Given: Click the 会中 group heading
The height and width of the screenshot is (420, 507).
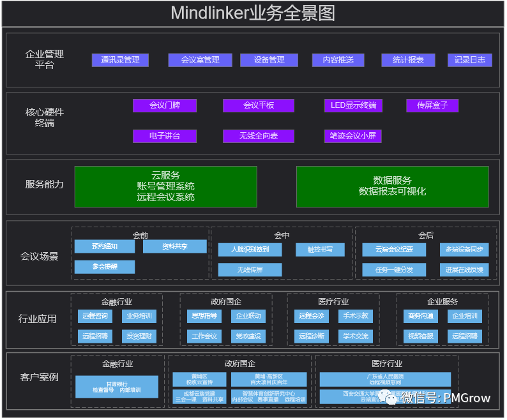Looking at the screenshot, I should (x=282, y=236).
